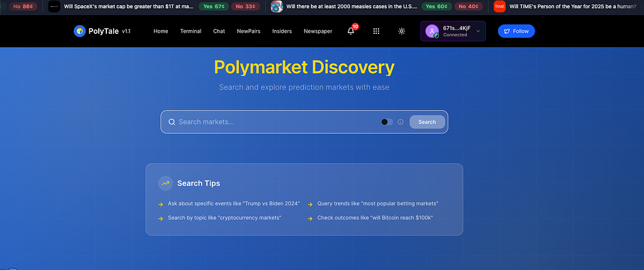Click the Polymarket Discovery heading

304,67
